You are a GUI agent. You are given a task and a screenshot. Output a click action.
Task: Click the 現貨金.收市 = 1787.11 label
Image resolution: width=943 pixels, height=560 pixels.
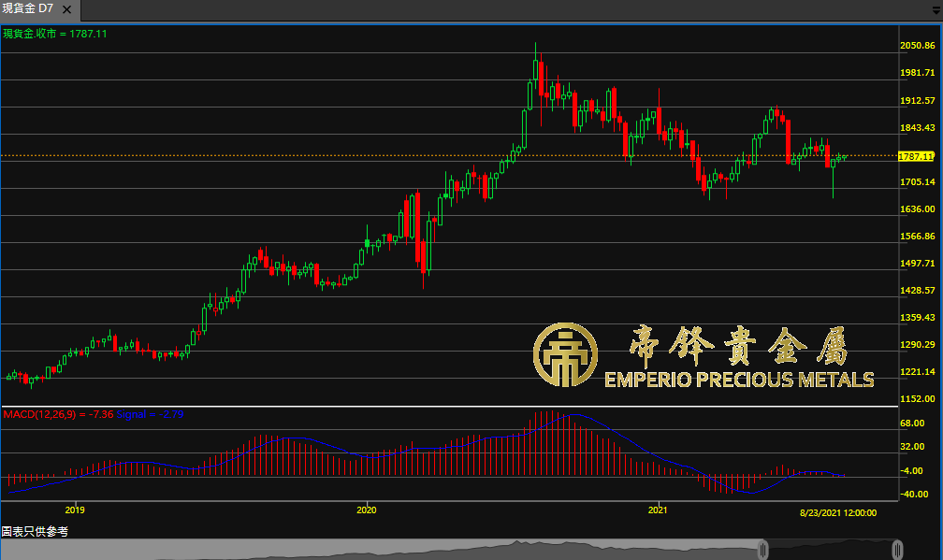(54, 34)
